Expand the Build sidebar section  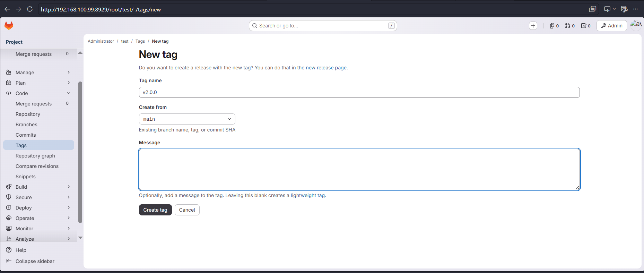[x=39, y=187]
